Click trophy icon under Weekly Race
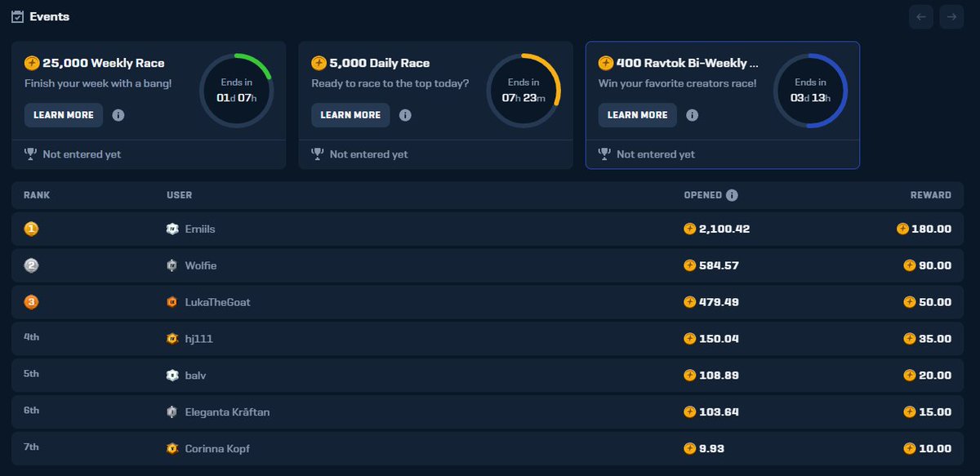The width and height of the screenshot is (980, 476). pyautogui.click(x=30, y=153)
